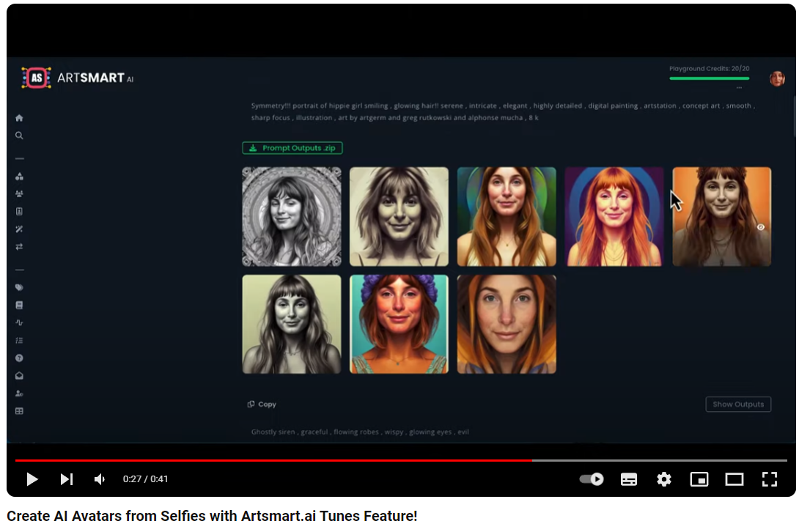Open the user profile avatar
This screenshot has height=532, width=799.
pyautogui.click(x=776, y=78)
